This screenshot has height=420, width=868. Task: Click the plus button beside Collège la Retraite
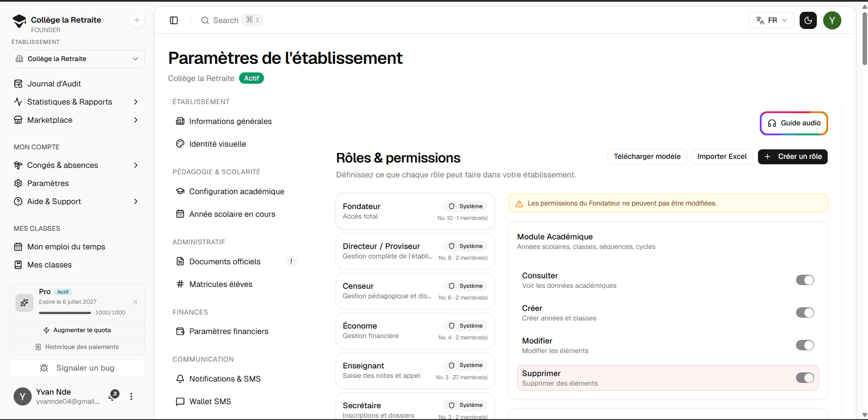[x=137, y=20]
